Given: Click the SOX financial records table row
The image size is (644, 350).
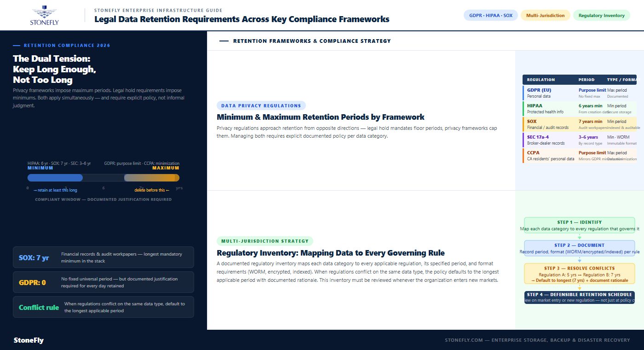Looking at the screenshot, I should tap(580, 124).
